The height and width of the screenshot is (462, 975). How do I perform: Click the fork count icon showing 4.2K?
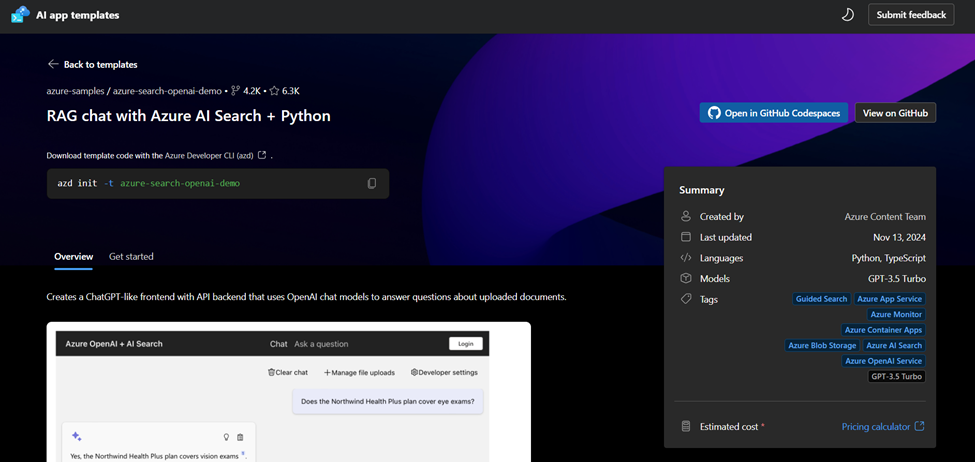(235, 91)
